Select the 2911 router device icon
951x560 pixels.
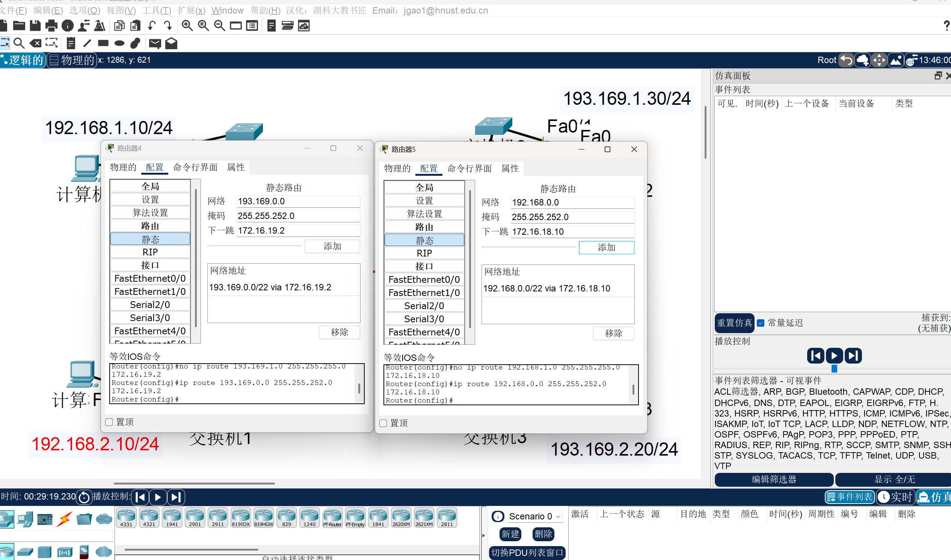coord(218,517)
